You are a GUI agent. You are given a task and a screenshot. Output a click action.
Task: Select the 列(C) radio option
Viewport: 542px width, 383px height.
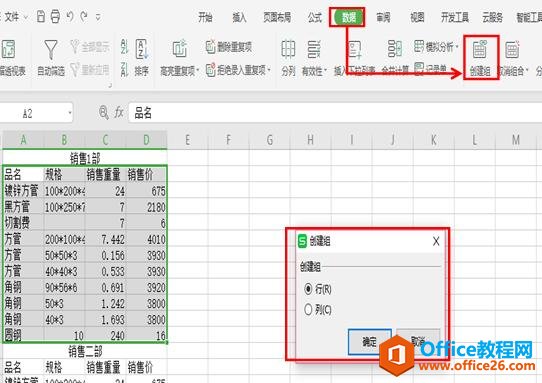pyautogui.click(x=318, y=309)
